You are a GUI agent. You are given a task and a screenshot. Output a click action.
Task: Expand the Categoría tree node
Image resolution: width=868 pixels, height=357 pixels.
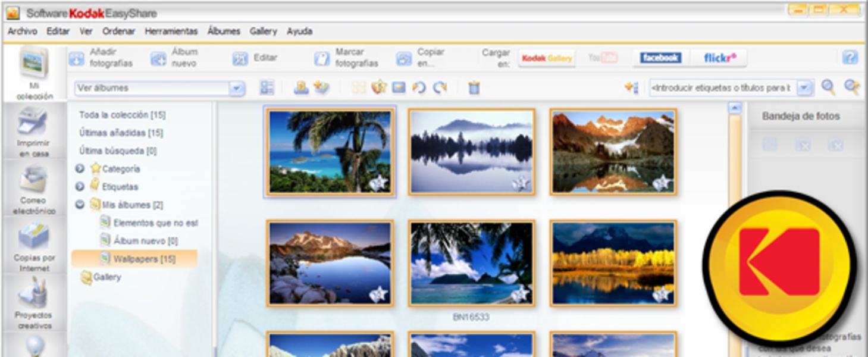pyautogui.click(x=80, y=169)
